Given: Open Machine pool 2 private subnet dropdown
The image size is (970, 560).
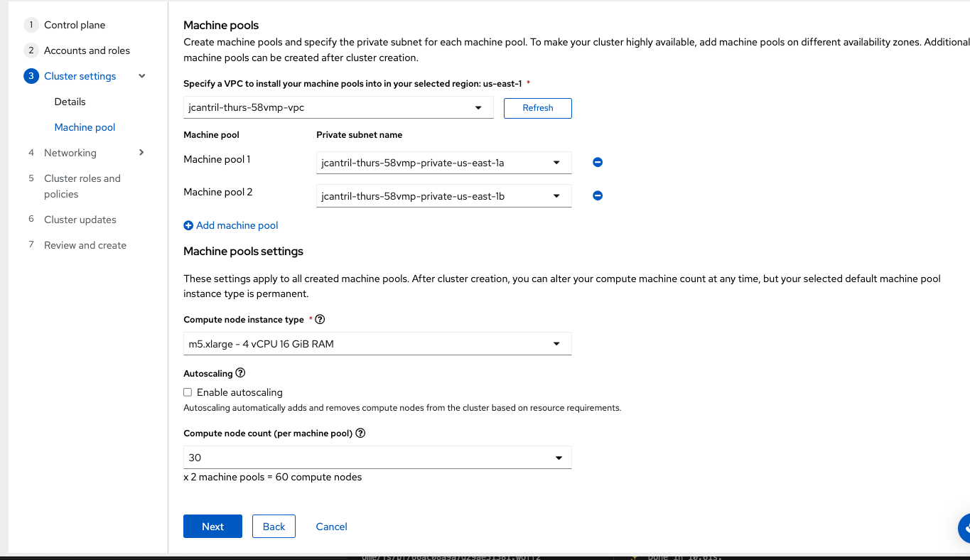Looking at the screenshot, I should (443, 196).
